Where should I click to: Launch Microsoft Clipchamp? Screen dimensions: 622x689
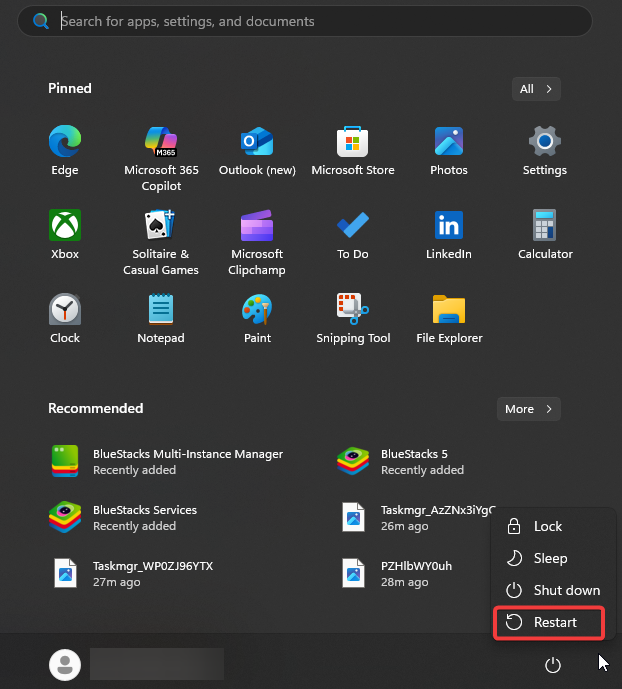[257, 243]
